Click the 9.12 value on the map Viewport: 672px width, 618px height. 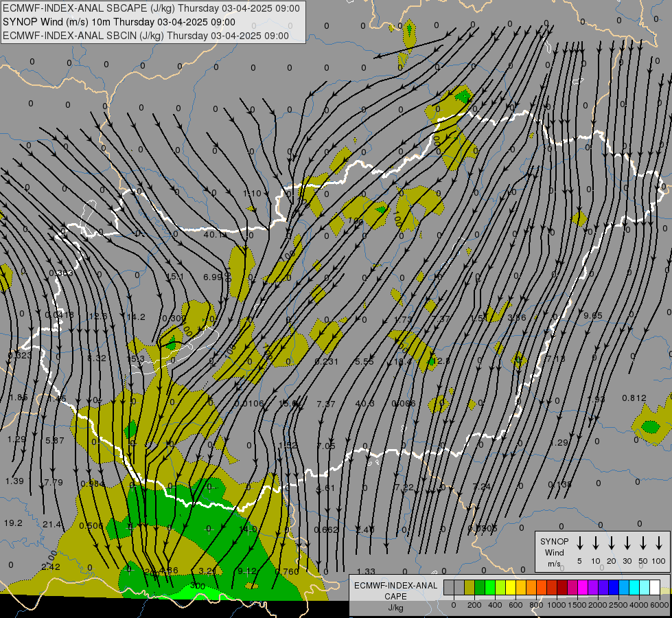click(247, 571)
